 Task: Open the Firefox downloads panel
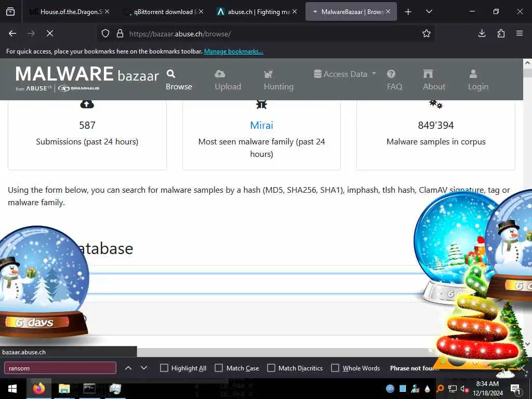point(482,33)
